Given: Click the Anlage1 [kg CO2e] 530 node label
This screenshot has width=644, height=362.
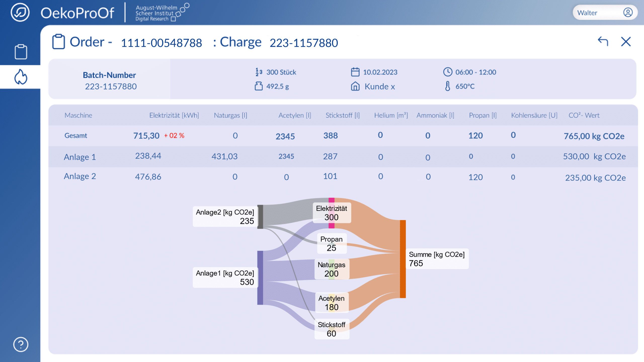Looking at the screenshot, I should 225,277.
